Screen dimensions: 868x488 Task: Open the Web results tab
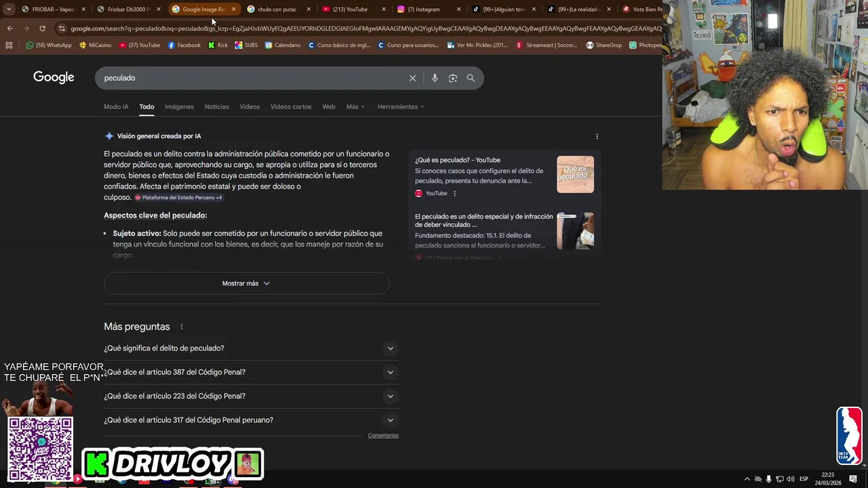pos(329,106)
